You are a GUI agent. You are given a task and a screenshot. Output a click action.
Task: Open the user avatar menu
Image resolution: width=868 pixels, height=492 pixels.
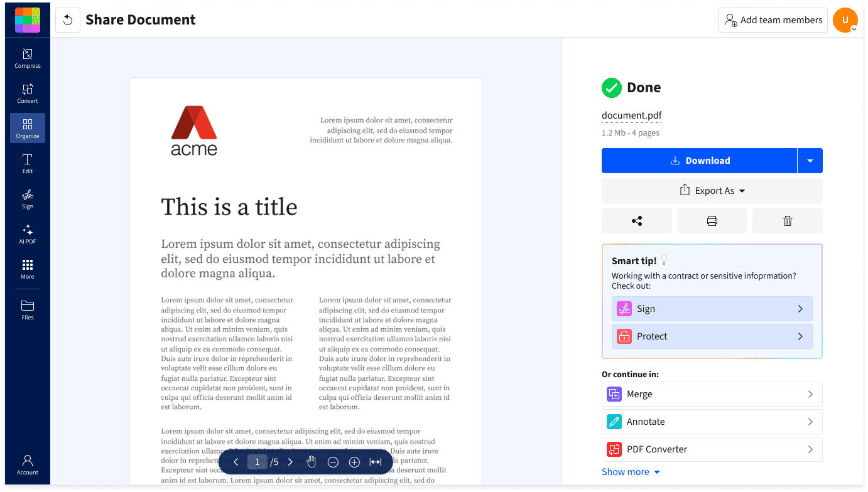tap(845, 20)
